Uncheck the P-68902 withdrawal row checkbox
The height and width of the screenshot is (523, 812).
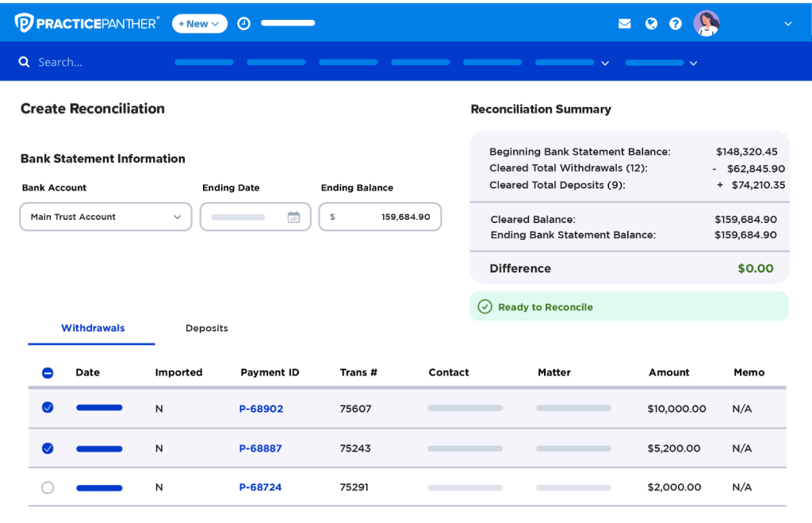coord(48,408)
